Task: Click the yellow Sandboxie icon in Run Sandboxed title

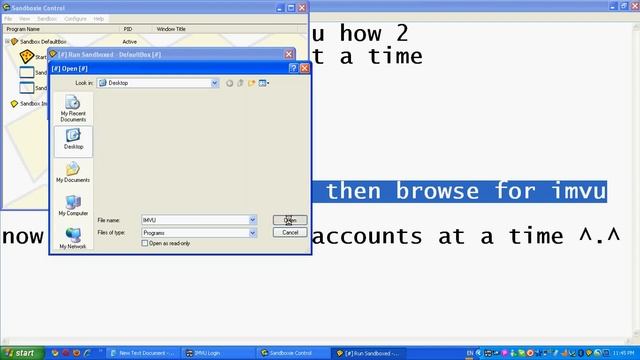Action: 53,54
